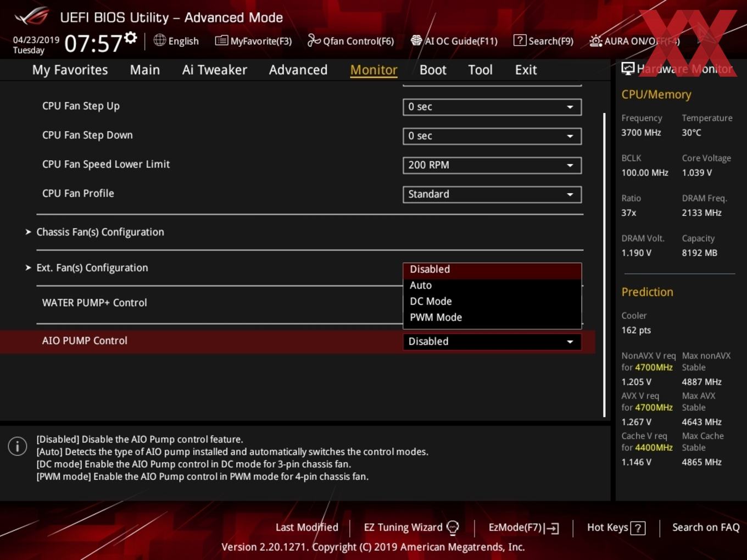Click the EzMode exit arrow icon
This screenshot has height=560, width=747.
click(553, 528)
